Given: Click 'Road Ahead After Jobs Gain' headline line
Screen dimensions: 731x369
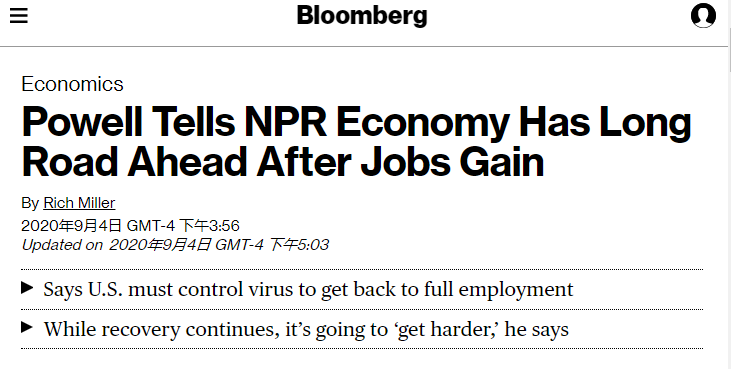Looking at the screenshot, I should (283, 162).
